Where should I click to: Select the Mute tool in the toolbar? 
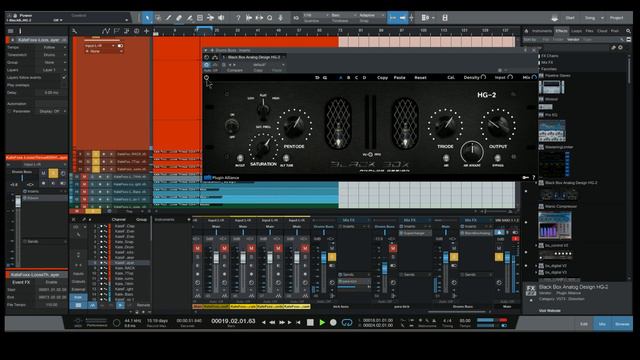point(200,18)
